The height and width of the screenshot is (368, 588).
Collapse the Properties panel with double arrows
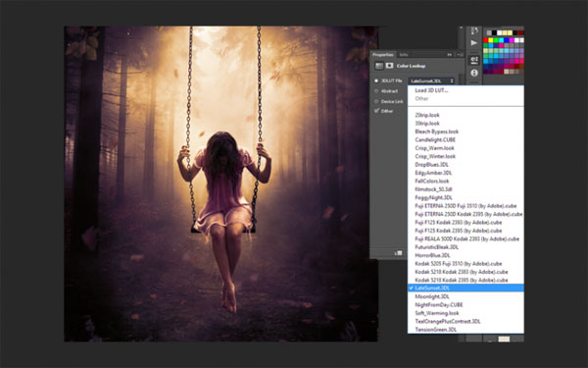pos(449,55)
